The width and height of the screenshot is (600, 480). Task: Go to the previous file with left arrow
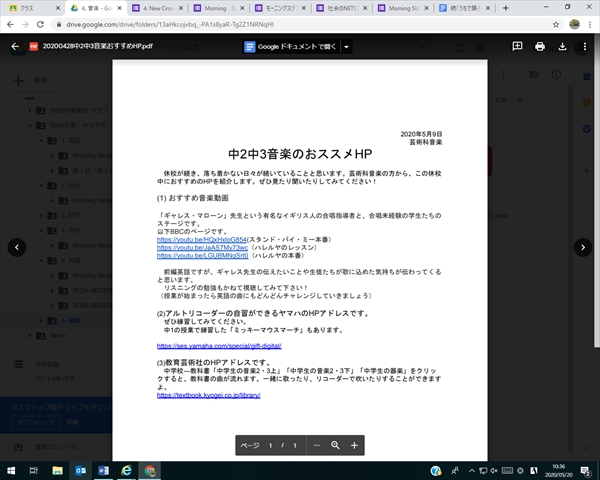(x=17, y=247)
